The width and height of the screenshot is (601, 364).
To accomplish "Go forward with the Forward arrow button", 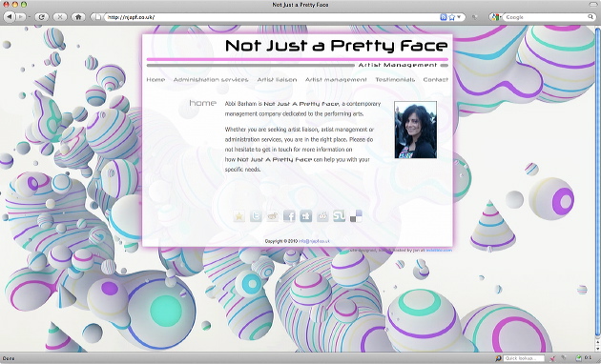I will click(x=20, y=17).
